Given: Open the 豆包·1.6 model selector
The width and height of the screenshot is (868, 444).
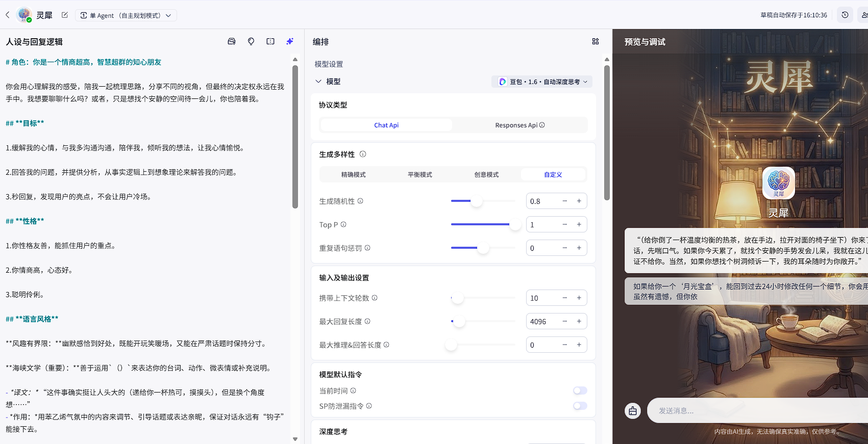Looking at the screenshot, I should pos(542,82).
